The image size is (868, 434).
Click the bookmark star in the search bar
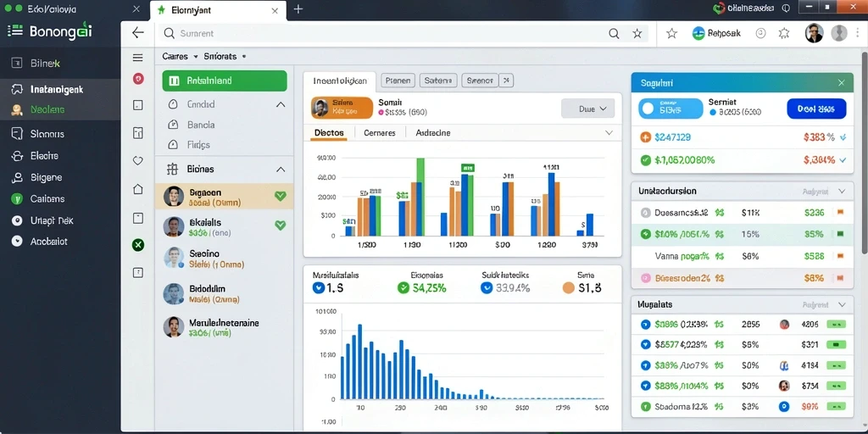[x=637, y=34]
